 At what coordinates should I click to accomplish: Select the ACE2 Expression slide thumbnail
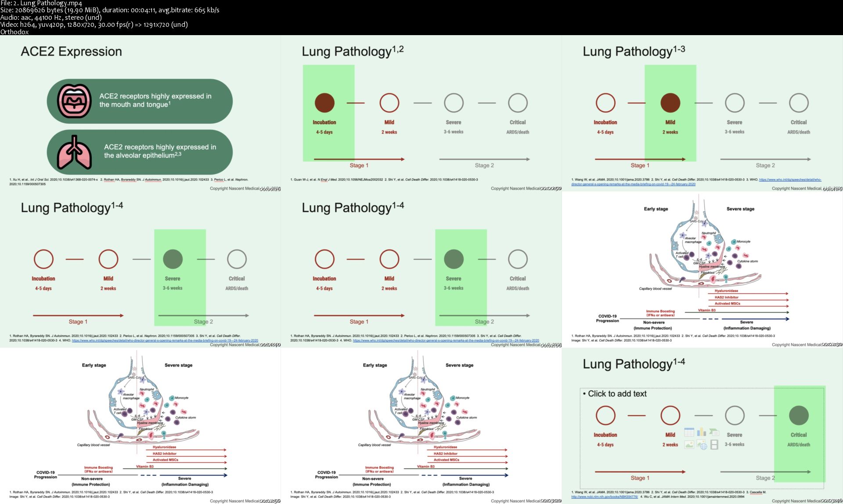pos(140,113)
